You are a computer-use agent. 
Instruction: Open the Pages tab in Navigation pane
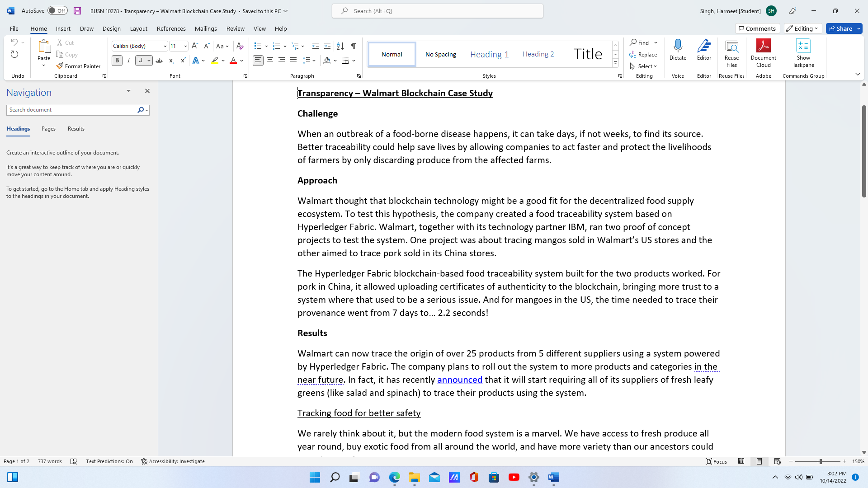pyautogui.click(x=48, y=129)
